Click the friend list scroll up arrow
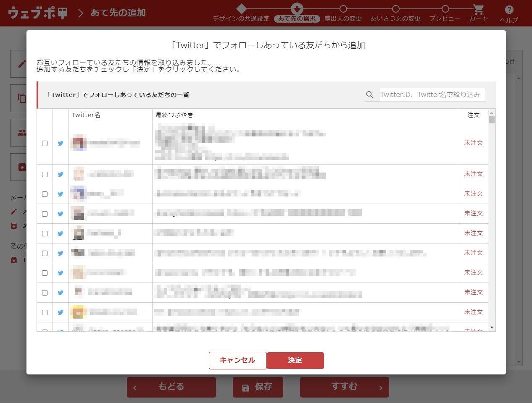This screenshot has height=403, width=532. [x=492, y=113]
